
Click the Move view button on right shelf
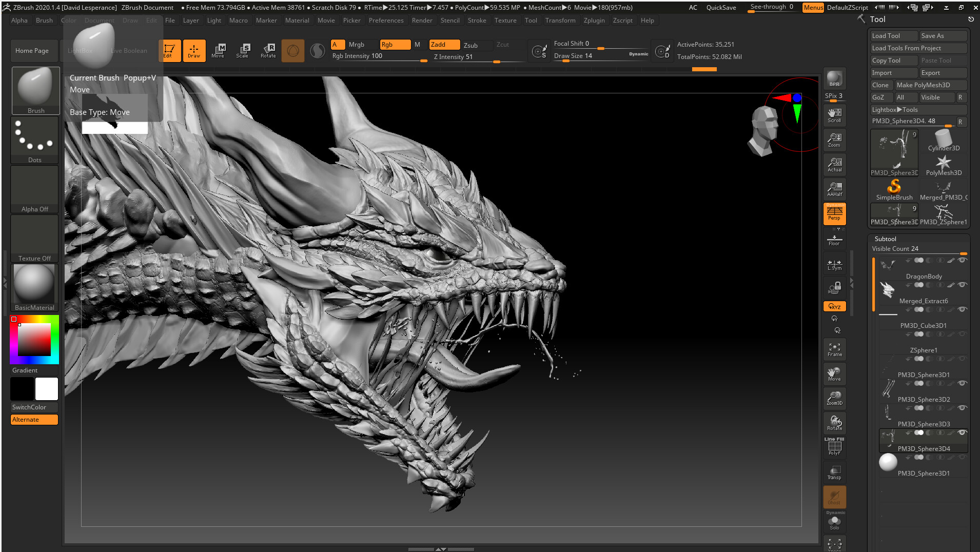(834, 374)
